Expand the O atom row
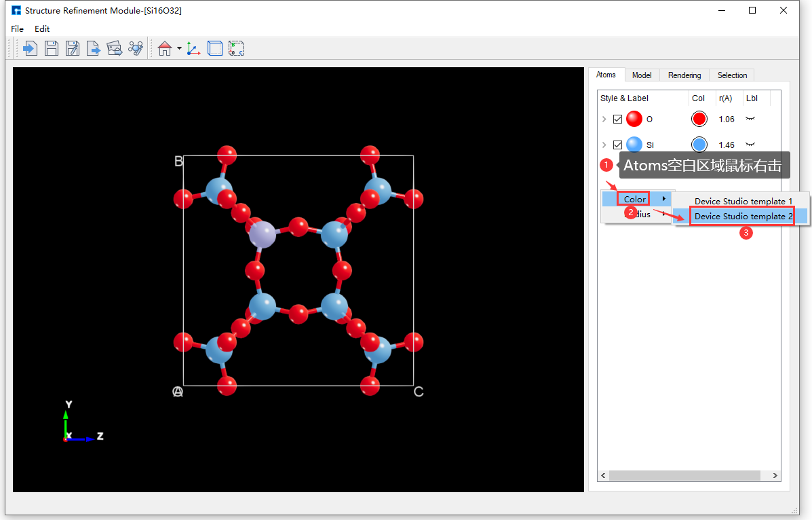The width and height of the screenshot is (812, 520). [604, 119]
